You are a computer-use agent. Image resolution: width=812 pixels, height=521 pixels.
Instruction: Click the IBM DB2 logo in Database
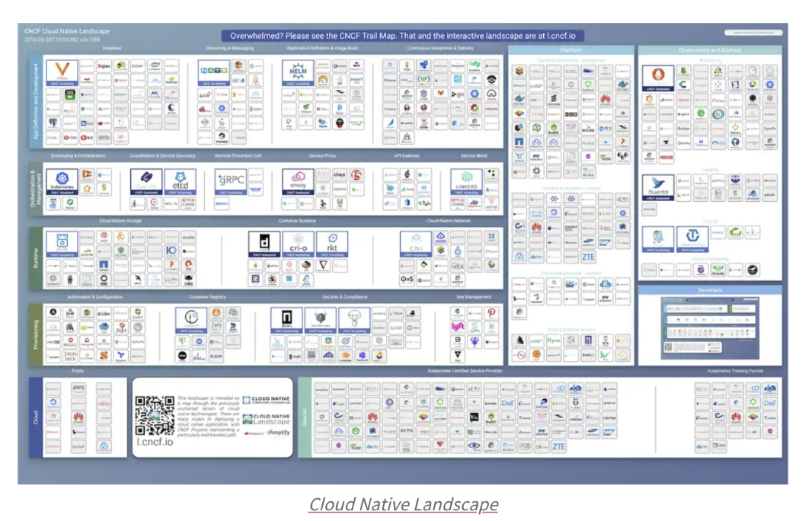pyautogui.click(x=70, y=94)
